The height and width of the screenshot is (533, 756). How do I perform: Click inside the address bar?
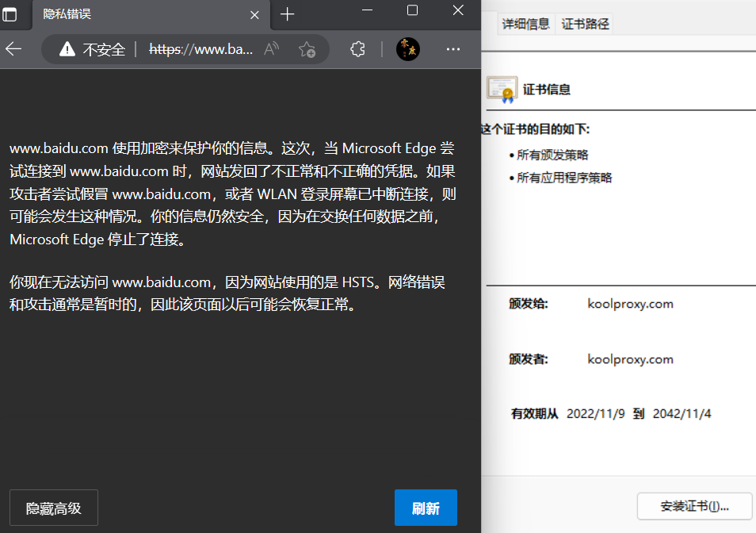pyautogui.click(x=206, y=48)
